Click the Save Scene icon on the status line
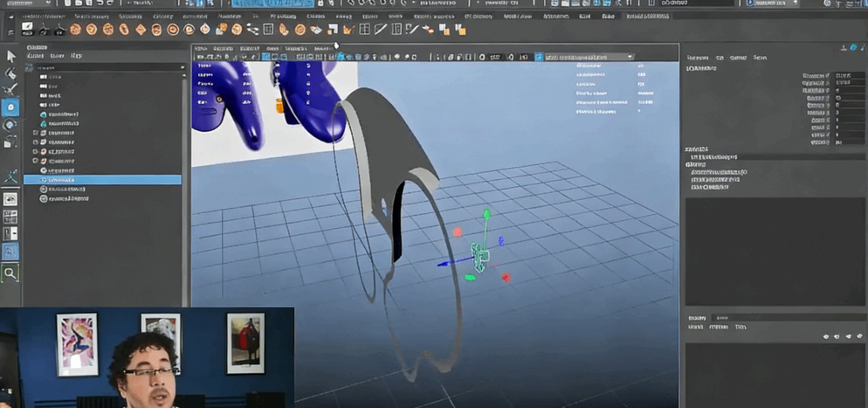 pos(87,3)
